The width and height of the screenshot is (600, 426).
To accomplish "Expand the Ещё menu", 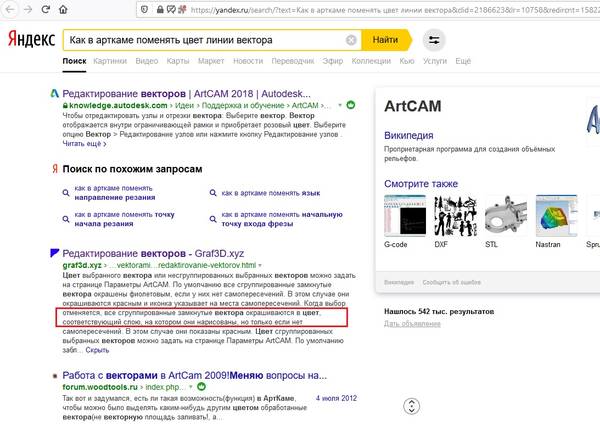I will [463, 61].
